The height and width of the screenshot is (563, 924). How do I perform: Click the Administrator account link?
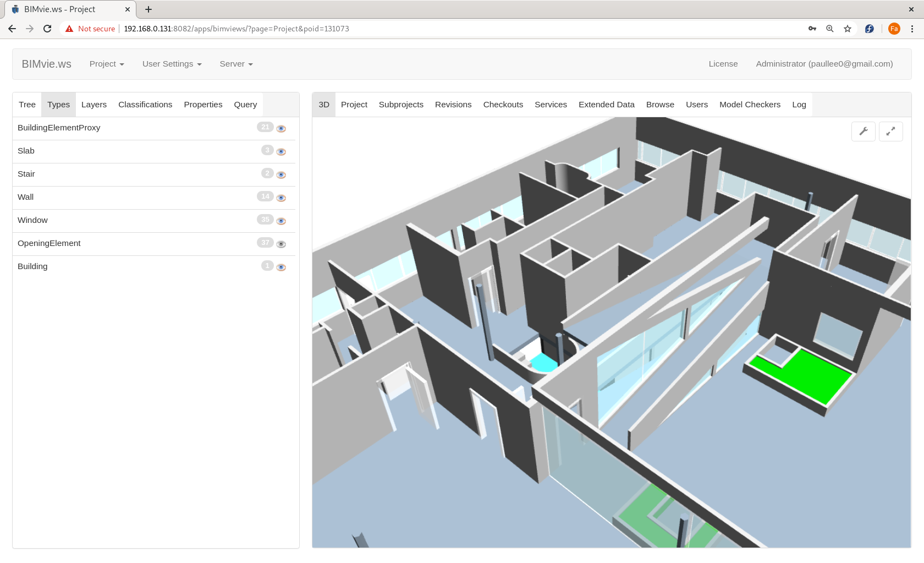tap(824, 64)
